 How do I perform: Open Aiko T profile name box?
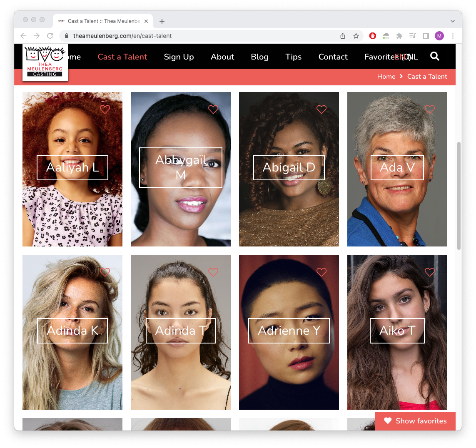(397, 331)
